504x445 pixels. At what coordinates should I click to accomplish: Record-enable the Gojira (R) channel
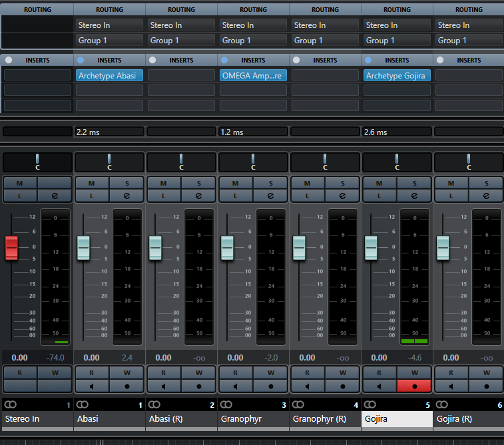click(486, 386)
